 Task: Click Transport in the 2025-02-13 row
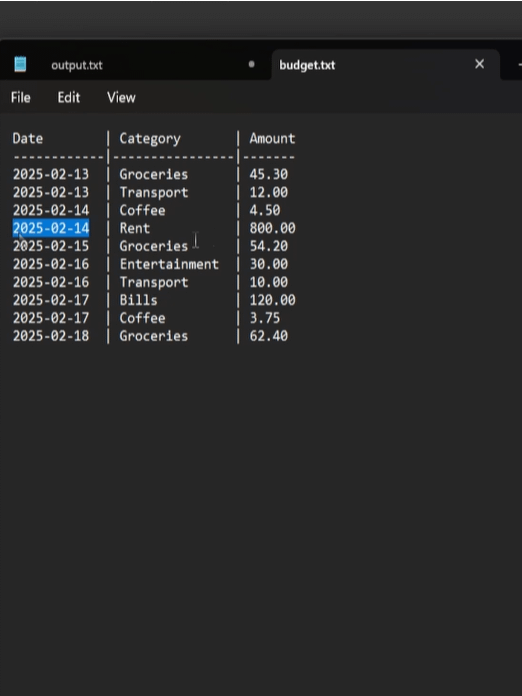(x=154, y=193)
